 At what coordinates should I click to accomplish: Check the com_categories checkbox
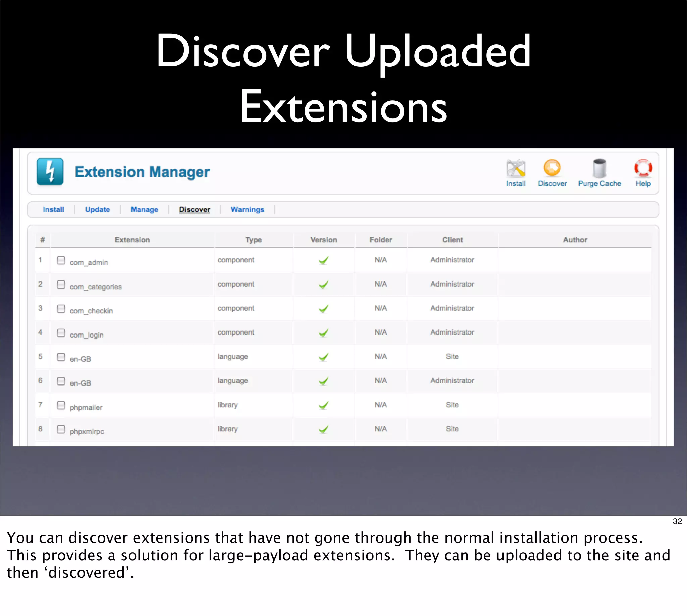tap(61, 284)
